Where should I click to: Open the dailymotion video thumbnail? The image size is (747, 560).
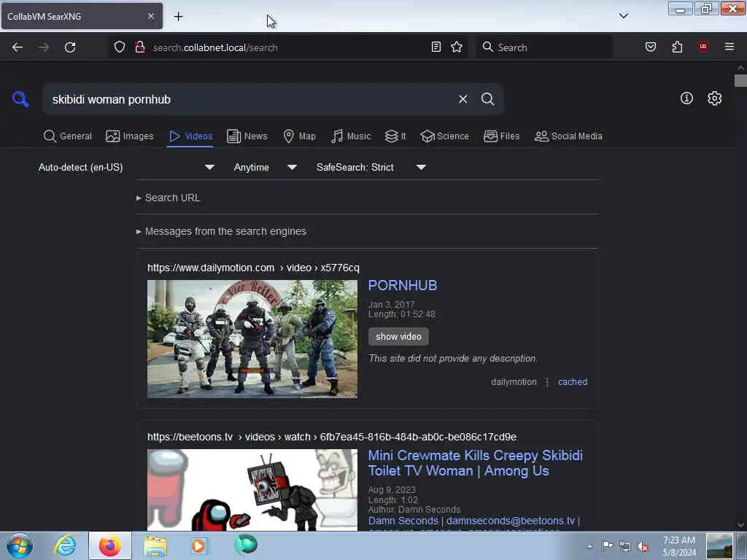coord(252,339)
